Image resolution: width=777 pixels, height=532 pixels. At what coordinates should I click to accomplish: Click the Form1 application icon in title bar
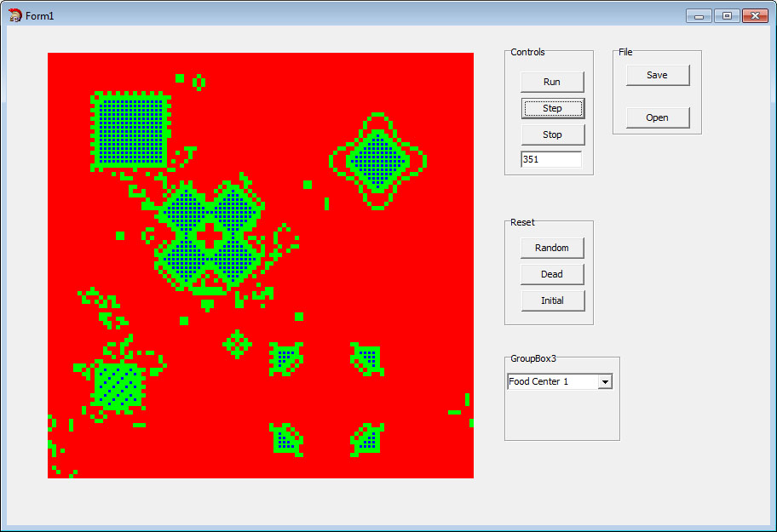pyautogui.click(x=14, y=15)
